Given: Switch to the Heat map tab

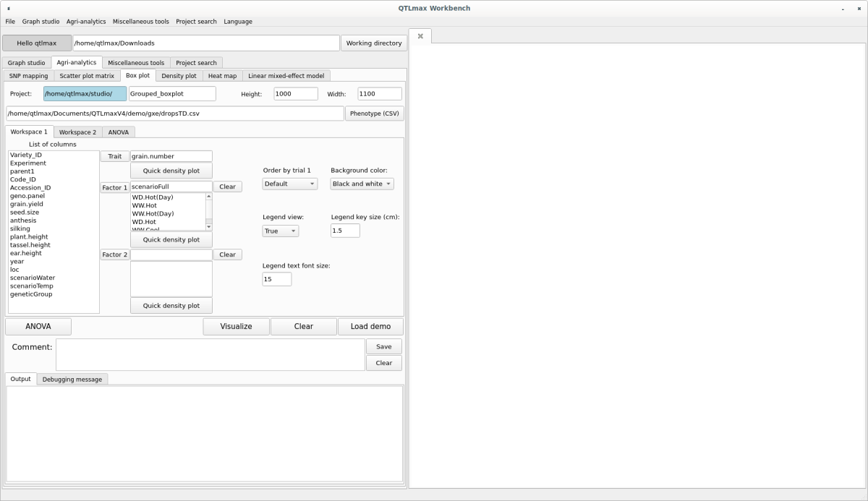Looking at the screenshot, I should coord(222,76).
